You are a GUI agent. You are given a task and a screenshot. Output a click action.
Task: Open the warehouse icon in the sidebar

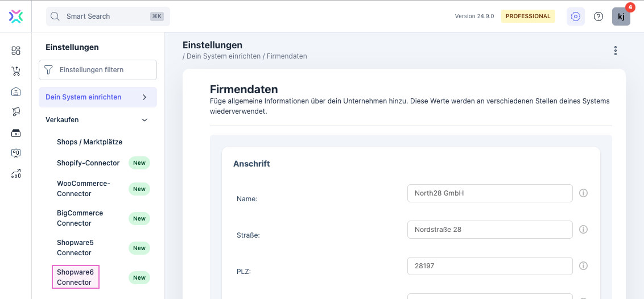pos(16,92)
